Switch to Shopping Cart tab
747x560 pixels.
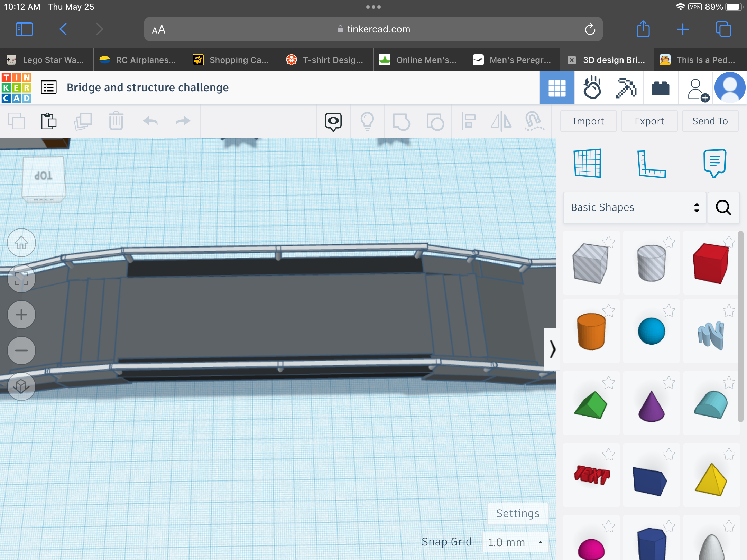pyautogui.click(x=233, y=60)
